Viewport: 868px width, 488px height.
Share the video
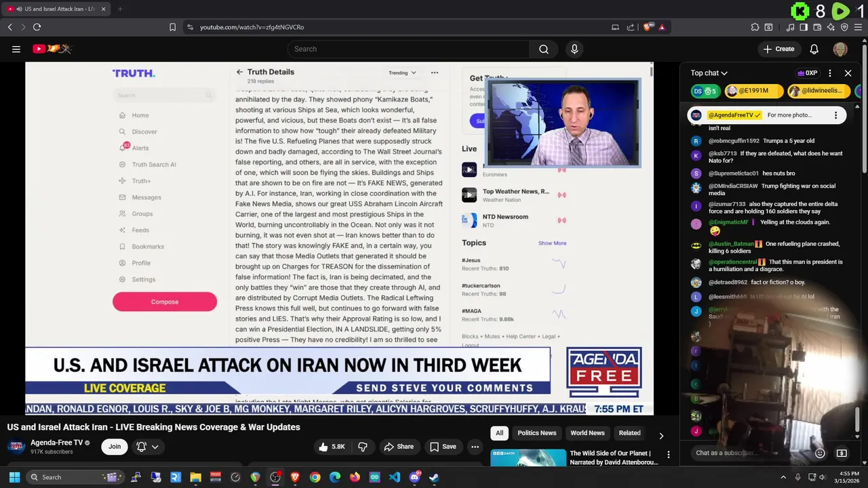point(399,446)
